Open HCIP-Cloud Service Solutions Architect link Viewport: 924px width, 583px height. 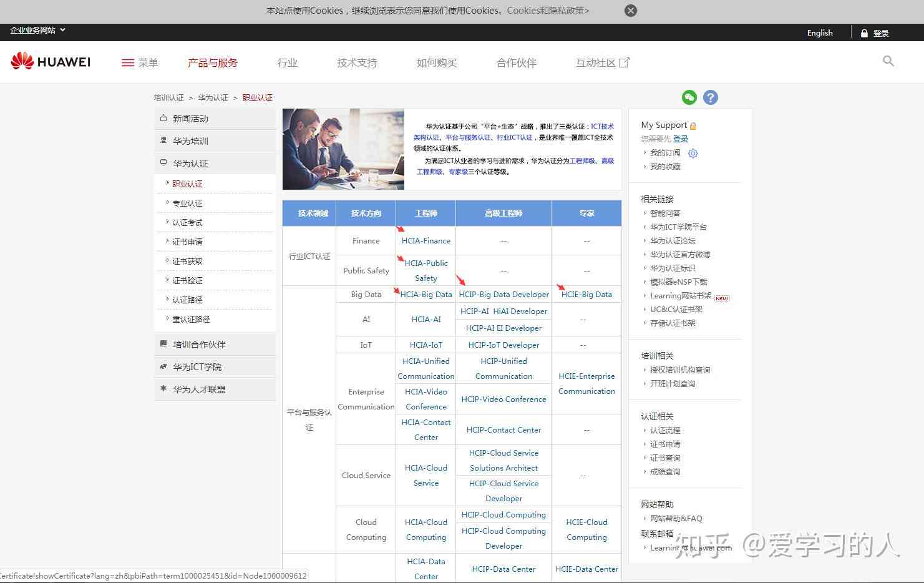tap(503, 460)
